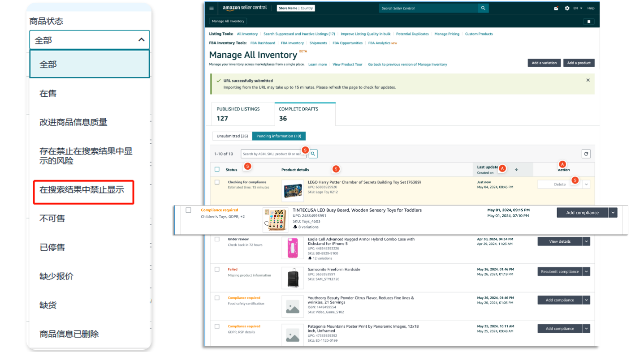Click the search icon next to the ASIN search box
This screenshot has width=644, height=352.
tap(313, 154)
